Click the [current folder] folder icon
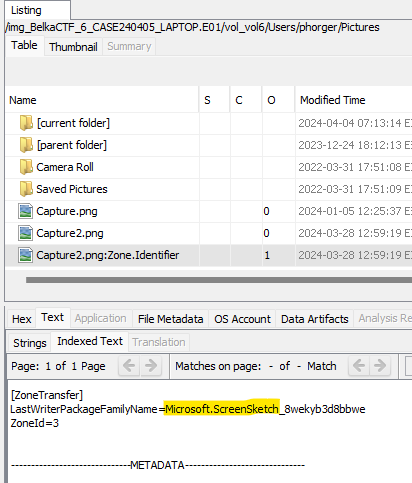This screenshot has width=412, height=483. (x=26, y=123)
